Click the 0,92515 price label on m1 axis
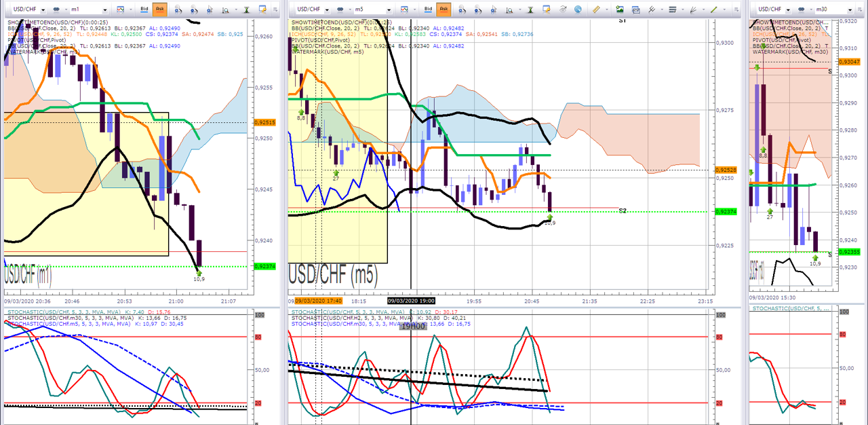The height and width of the screenshot is (425, 868). [x=266, y=122]
